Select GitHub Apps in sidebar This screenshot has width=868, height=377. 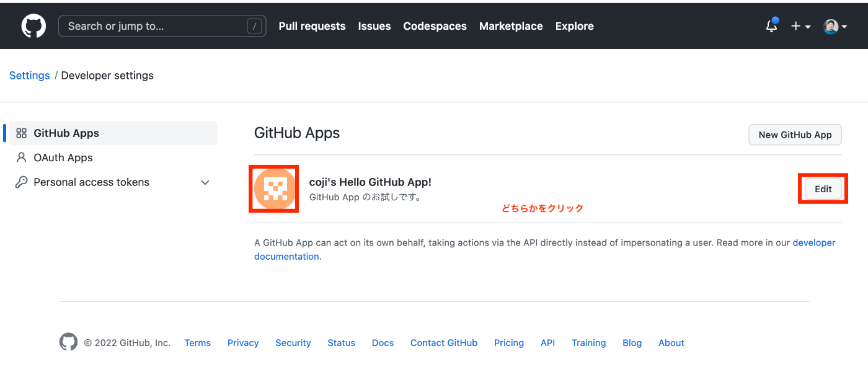coord(113,133)
